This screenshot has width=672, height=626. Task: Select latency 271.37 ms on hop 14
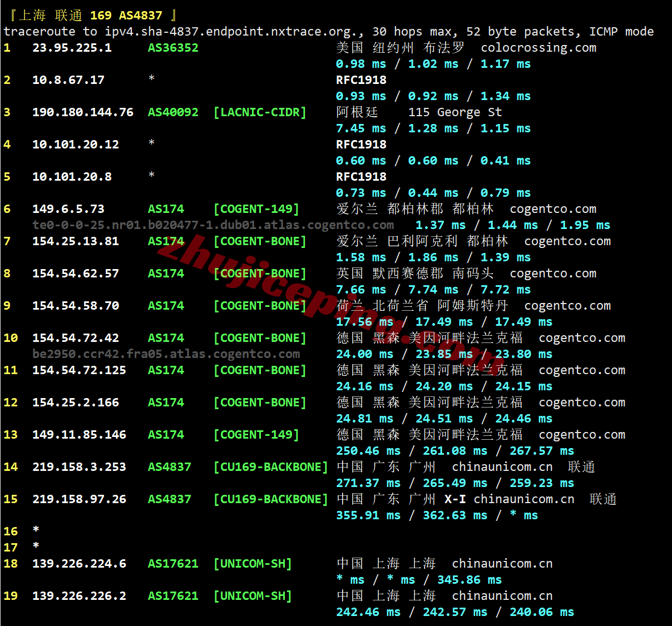(368, 483)
